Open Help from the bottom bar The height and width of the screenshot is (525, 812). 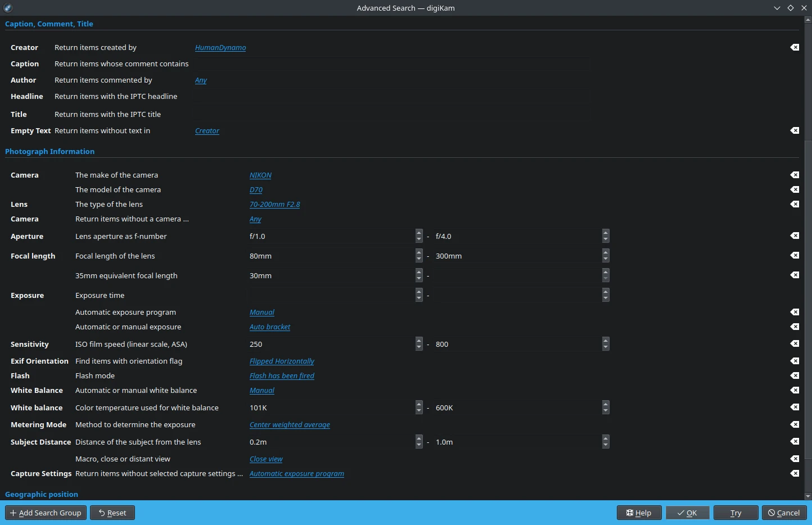[x=639, y=513]
